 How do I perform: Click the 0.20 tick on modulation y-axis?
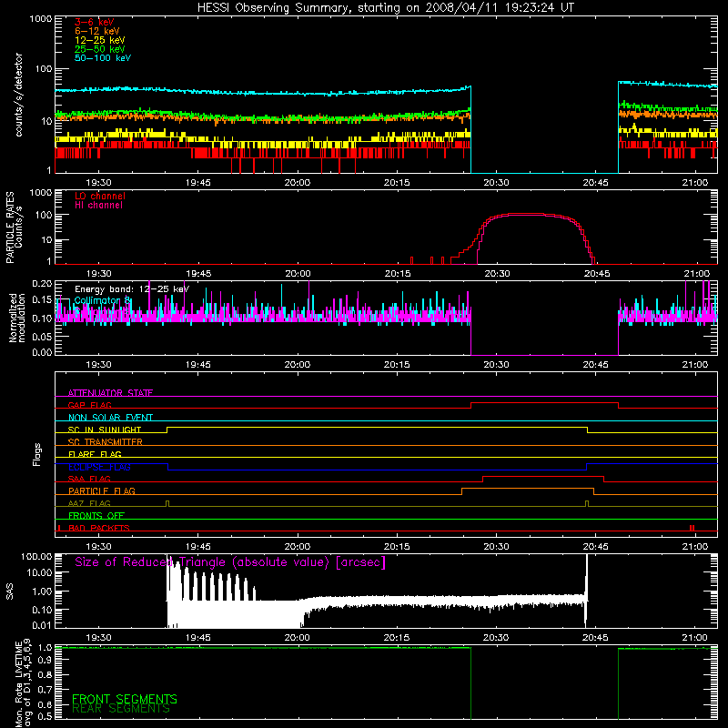pyautogui.click(x=42, y=283)
